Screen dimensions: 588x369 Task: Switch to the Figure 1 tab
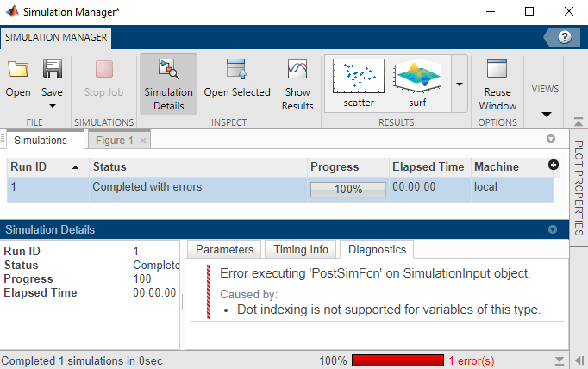point(114,140)
